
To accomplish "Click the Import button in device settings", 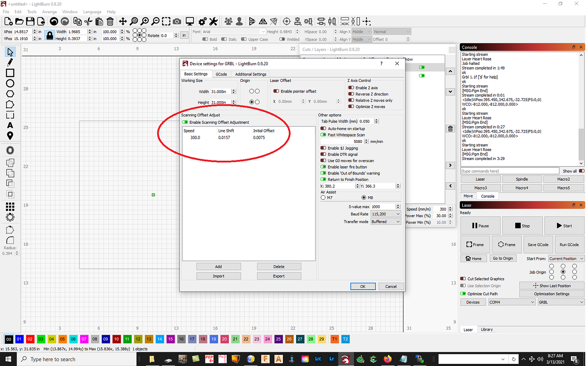I will click(219, 276).
